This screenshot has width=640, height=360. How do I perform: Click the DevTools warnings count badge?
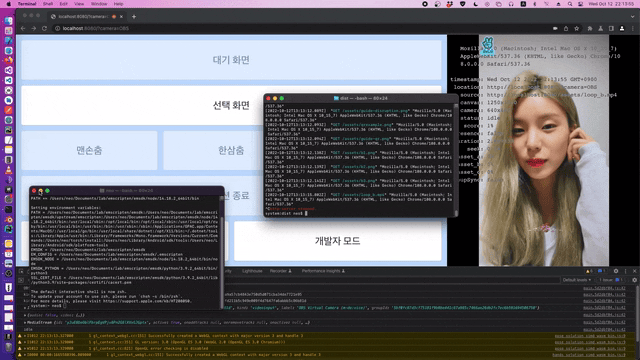point(589,271)
